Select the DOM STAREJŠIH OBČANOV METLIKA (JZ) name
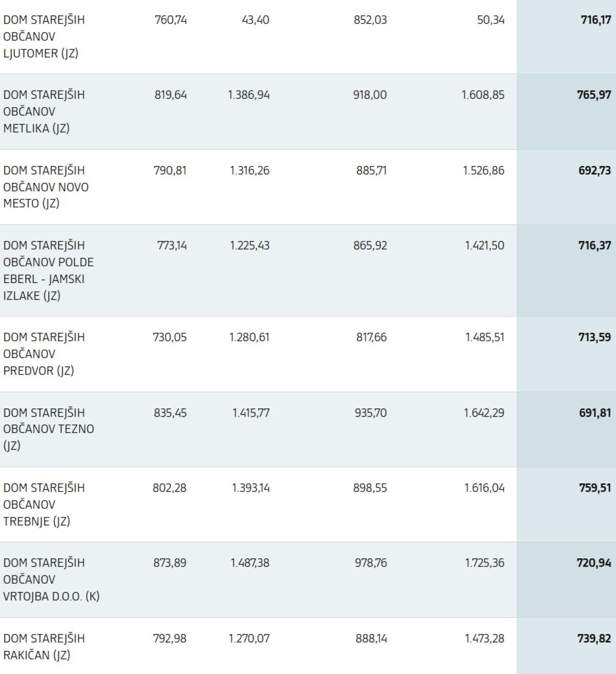This screenshot has height=674, width=616. [x=44, y=111]
